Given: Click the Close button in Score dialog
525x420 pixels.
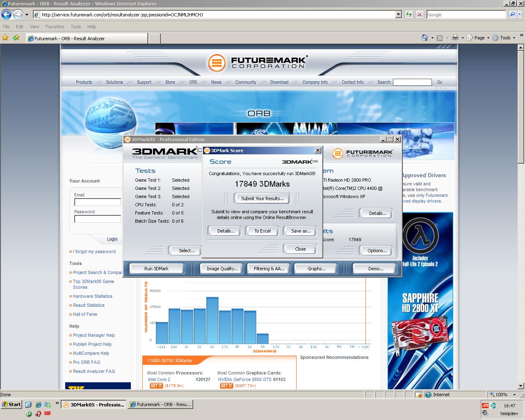Looking at the screenshot, I should 300,249.
